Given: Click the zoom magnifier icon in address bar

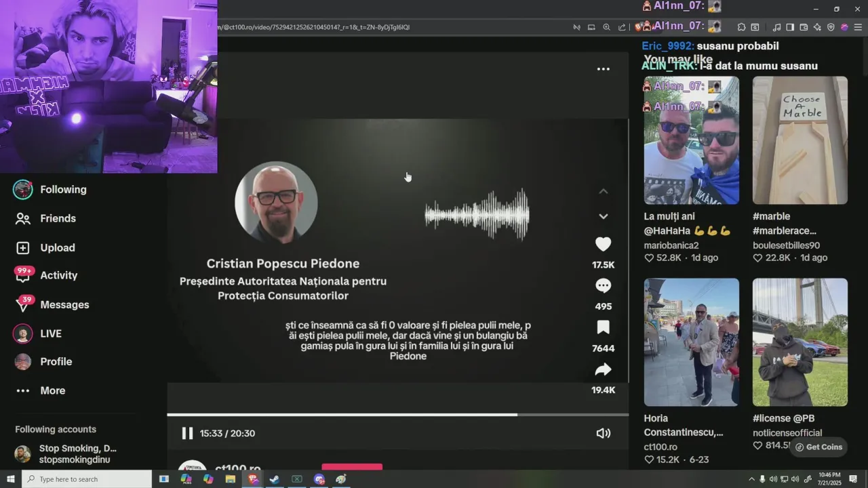Looking at the screenshot, I should pos(606,27).
